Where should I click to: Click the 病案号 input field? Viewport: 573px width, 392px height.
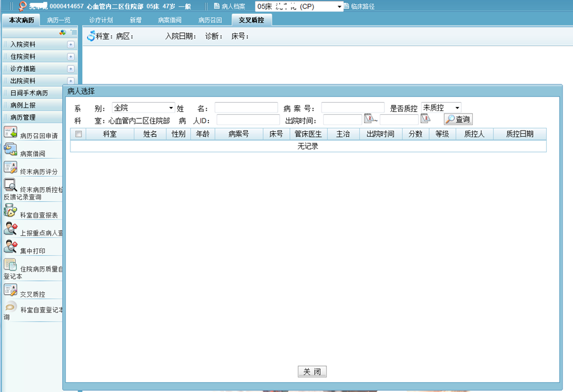pos(353,108)
